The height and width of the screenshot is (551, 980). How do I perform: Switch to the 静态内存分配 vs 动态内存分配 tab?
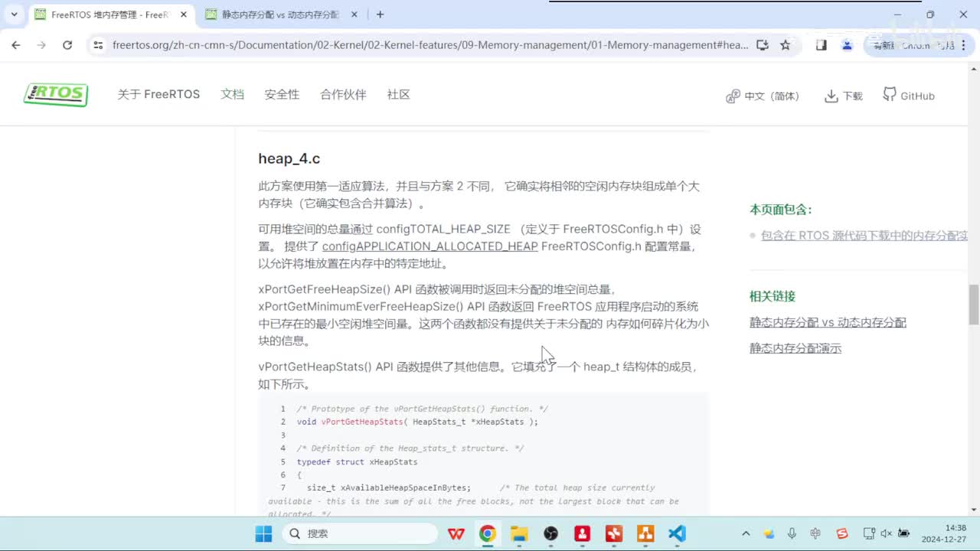(280, 15)
